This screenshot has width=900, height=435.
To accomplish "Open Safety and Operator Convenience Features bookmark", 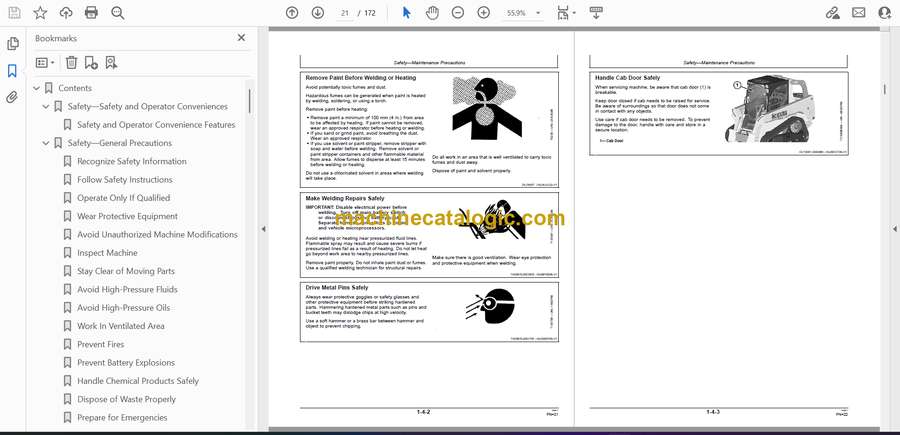I will click(156, 125).
